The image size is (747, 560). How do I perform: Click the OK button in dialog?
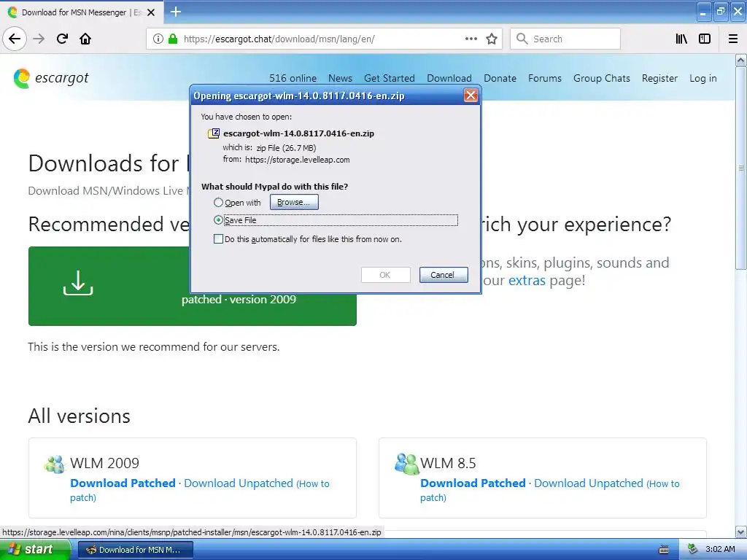click(385, 275)
